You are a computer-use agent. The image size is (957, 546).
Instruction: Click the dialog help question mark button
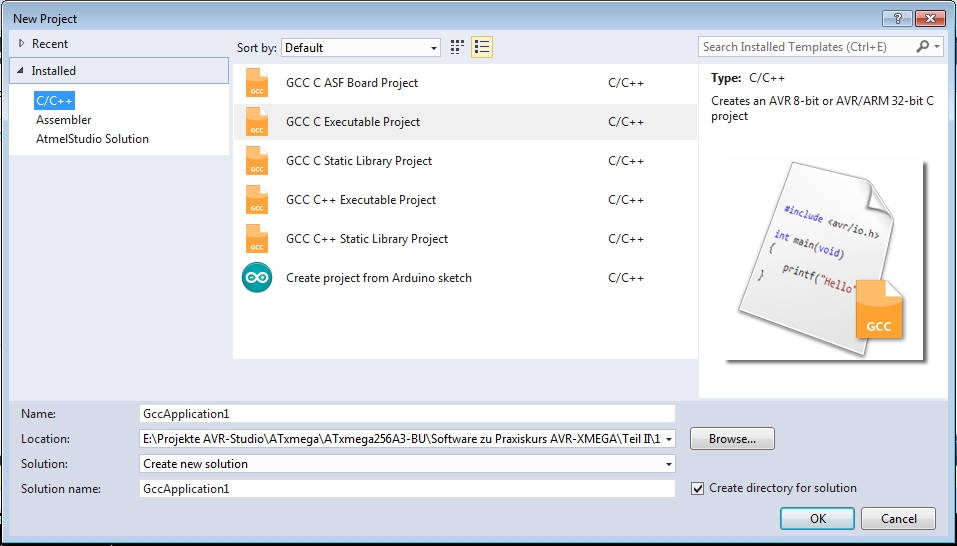[897, 18]
